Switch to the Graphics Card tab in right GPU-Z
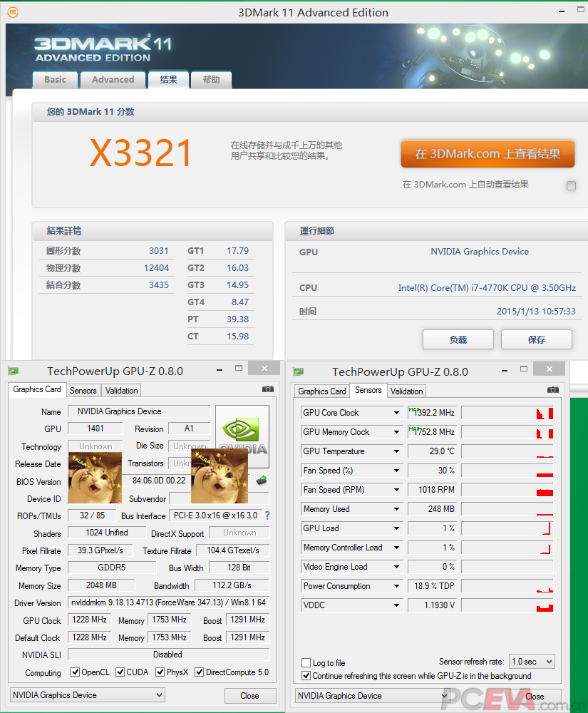 click(321, 391)
